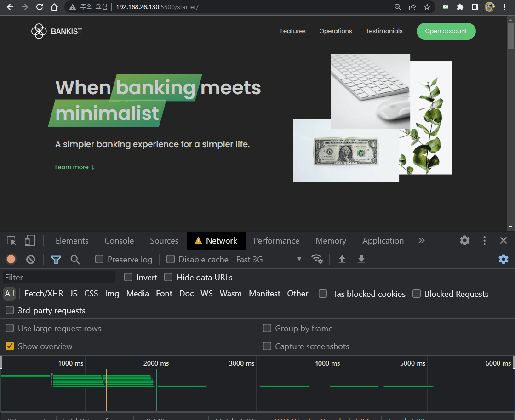Open the green extension icon
This screenshot has height=420, width=515.
446,7
